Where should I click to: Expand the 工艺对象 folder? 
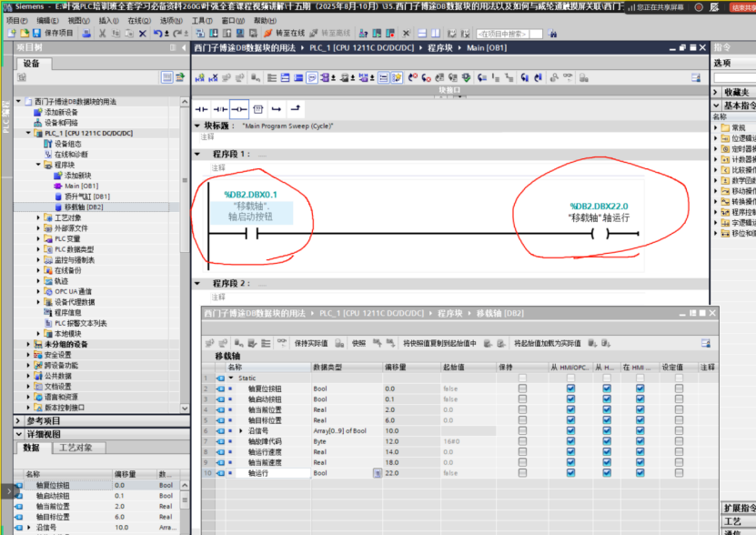(38, 217)
